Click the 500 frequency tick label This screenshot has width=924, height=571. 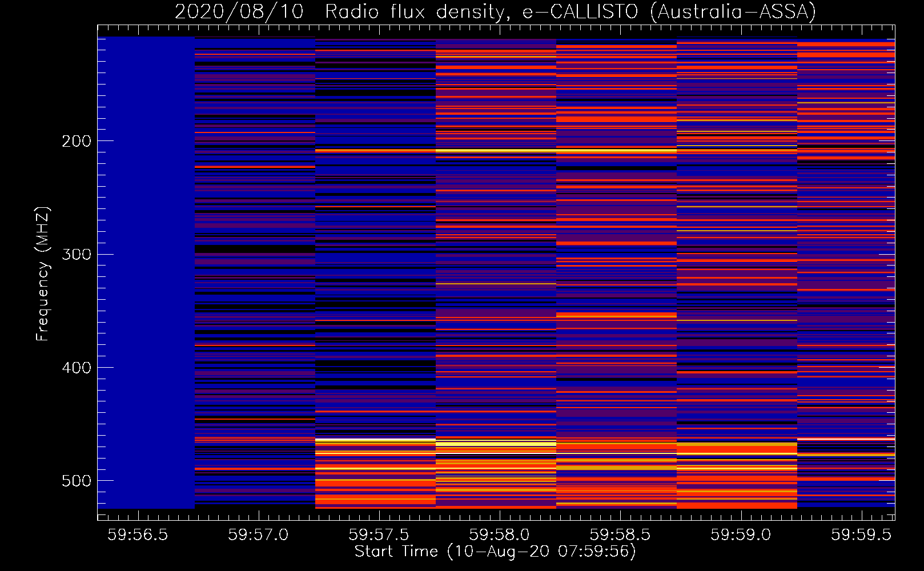77,481
